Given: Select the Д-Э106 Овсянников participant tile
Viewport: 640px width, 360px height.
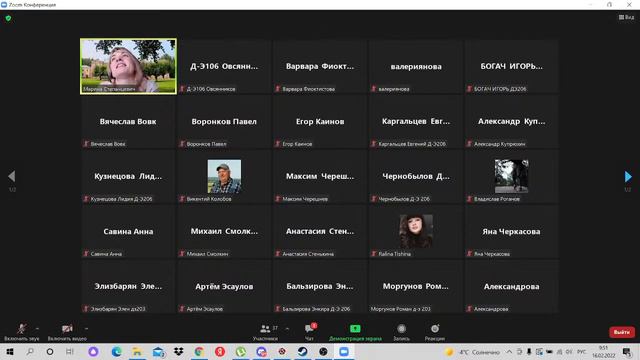Looking at the screenshot, I should (224, 66).
